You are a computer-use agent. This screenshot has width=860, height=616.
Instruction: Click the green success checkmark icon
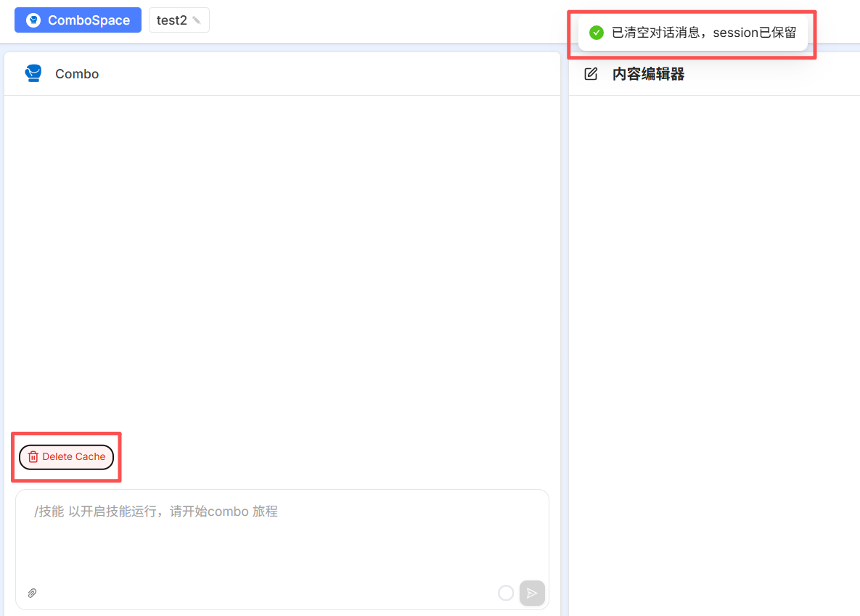[597, 33]
